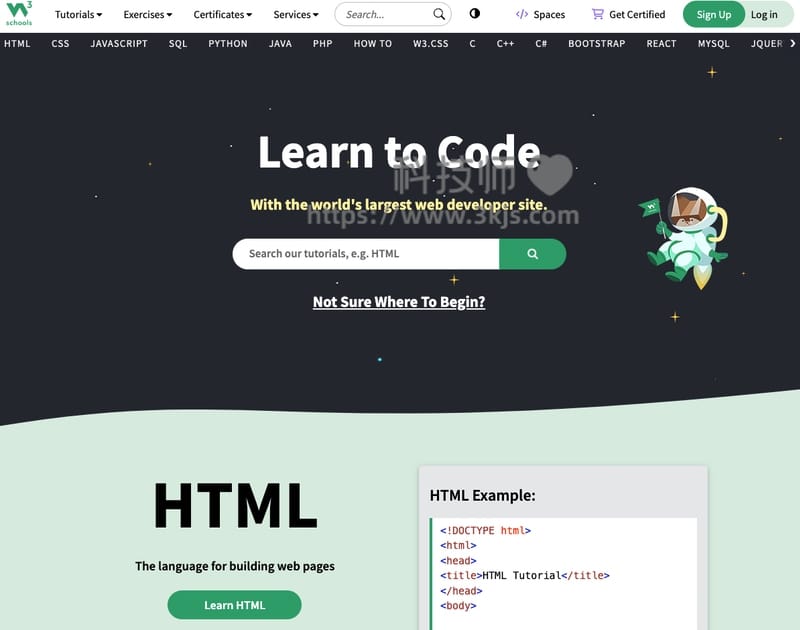The width and height of the screenshot is (800, 630).
Task: Open MYSQL topic
Action: point(713,44)
